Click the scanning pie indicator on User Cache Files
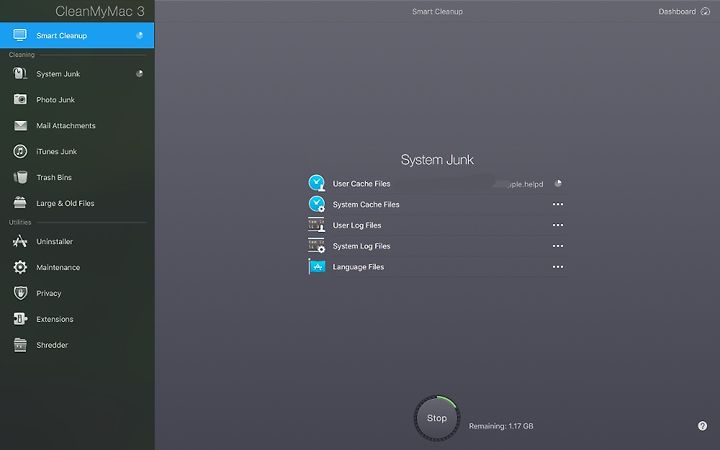Image resolution: width=720 pixels, height=450 pixels. (x=558, y=184)
